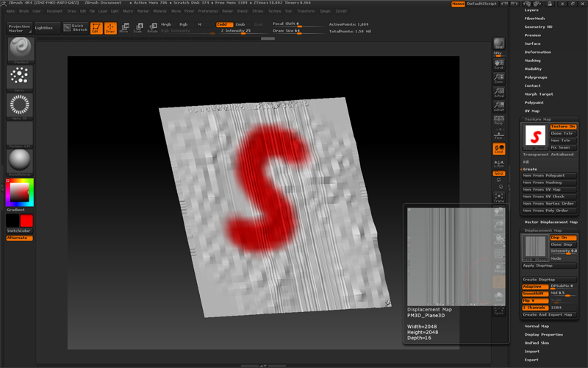Click the Texture Map S thumbnail
588x368 pixels.
[536, 135]
